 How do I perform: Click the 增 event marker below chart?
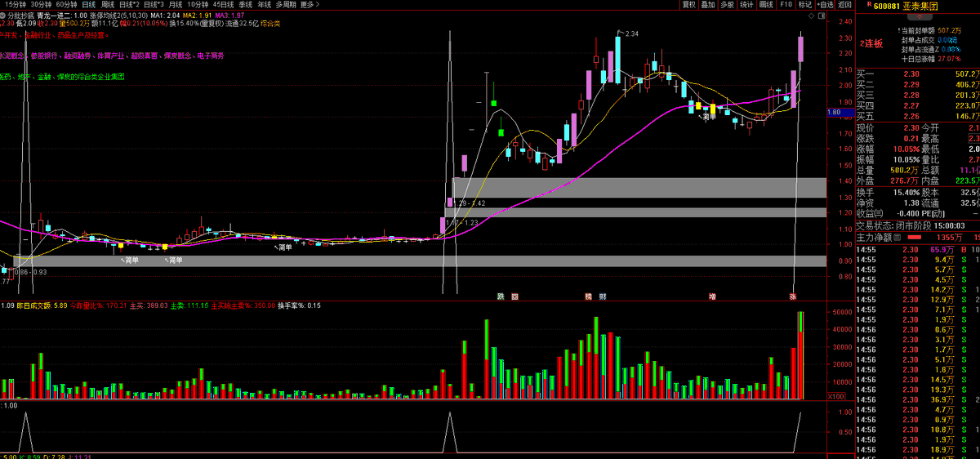pyautogui.click(x=712, y=296)
